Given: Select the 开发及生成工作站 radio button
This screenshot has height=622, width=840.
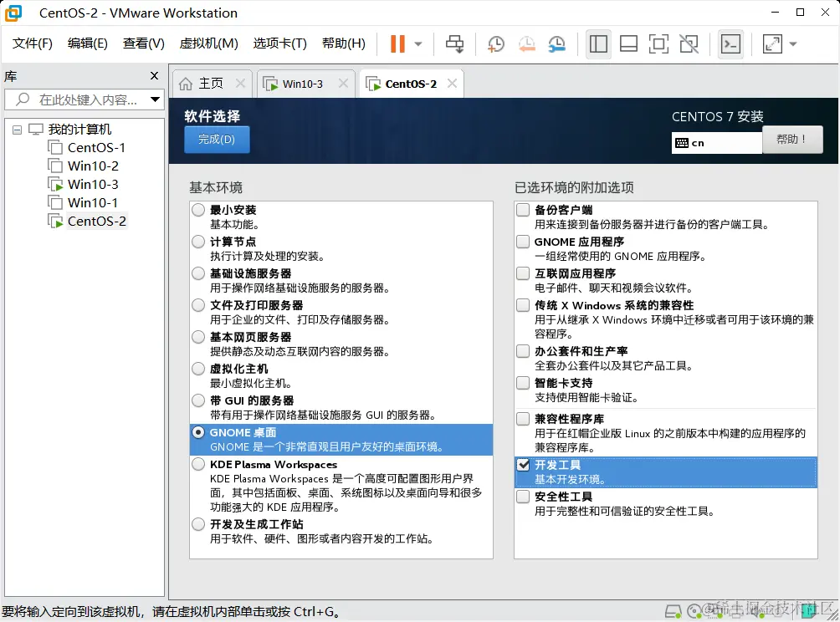Looking at the screenshot, I should (198, 524).
